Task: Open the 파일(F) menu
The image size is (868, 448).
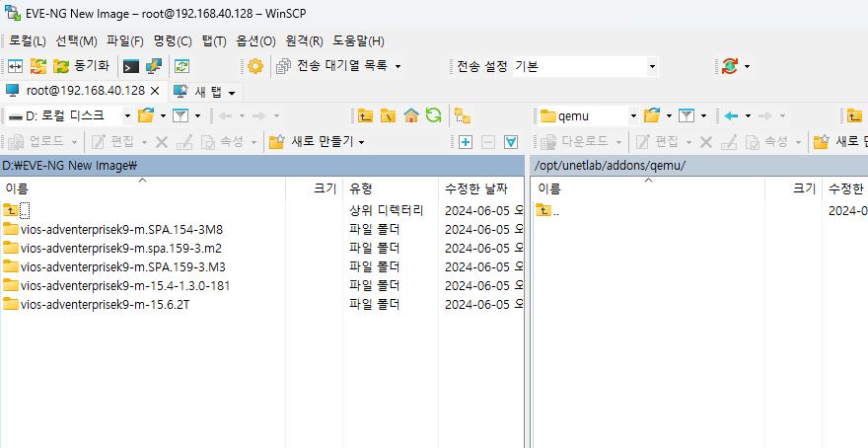Action: click(125, 41)
